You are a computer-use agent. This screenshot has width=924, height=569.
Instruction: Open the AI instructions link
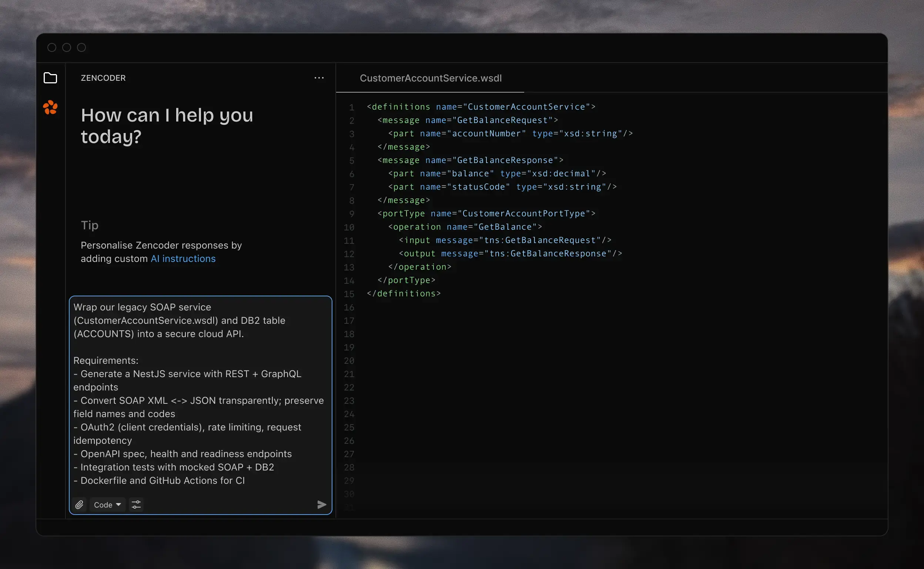(183, 259)
